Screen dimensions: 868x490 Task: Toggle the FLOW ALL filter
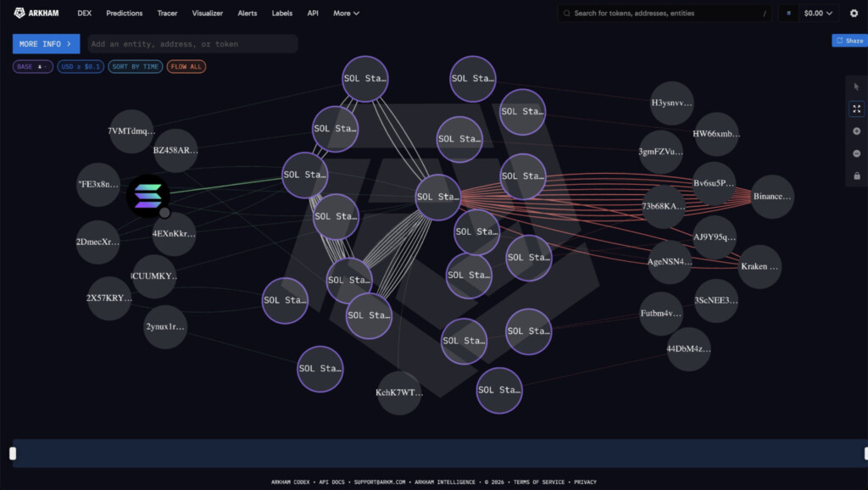(186, 66)
